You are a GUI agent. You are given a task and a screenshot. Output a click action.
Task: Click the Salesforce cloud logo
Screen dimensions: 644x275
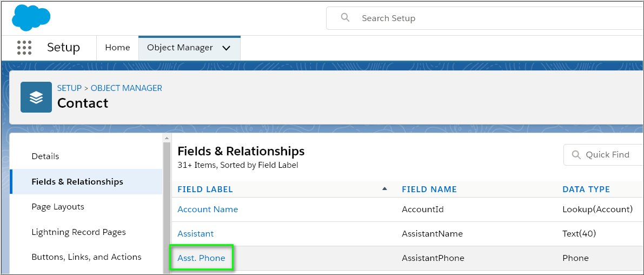pyautogui.click(x=31, y=18)
